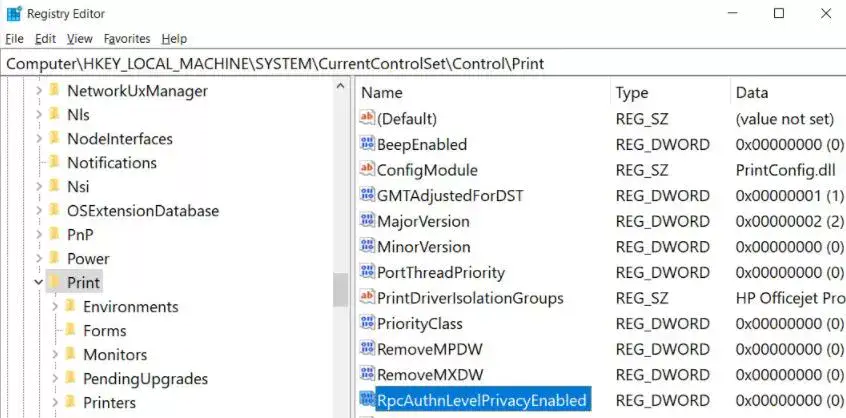Click the 0x00000001 (1) data cell
846x418 pixels.
tap(789, 195)
